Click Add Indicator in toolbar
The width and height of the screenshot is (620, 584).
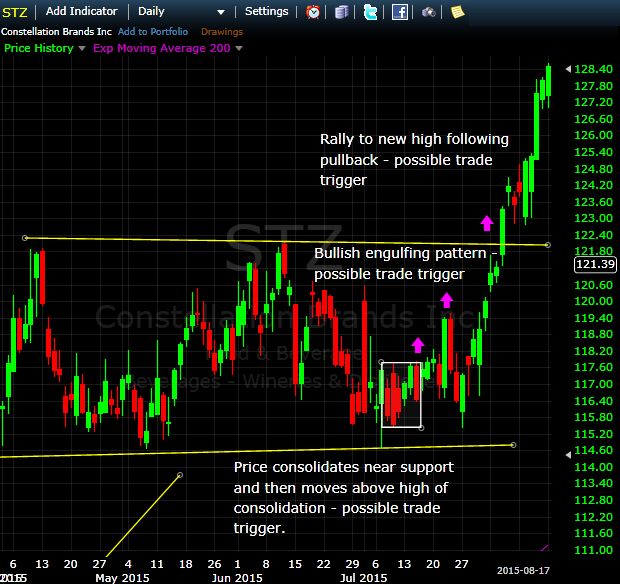pyautogui.click(x=81, y=12)
